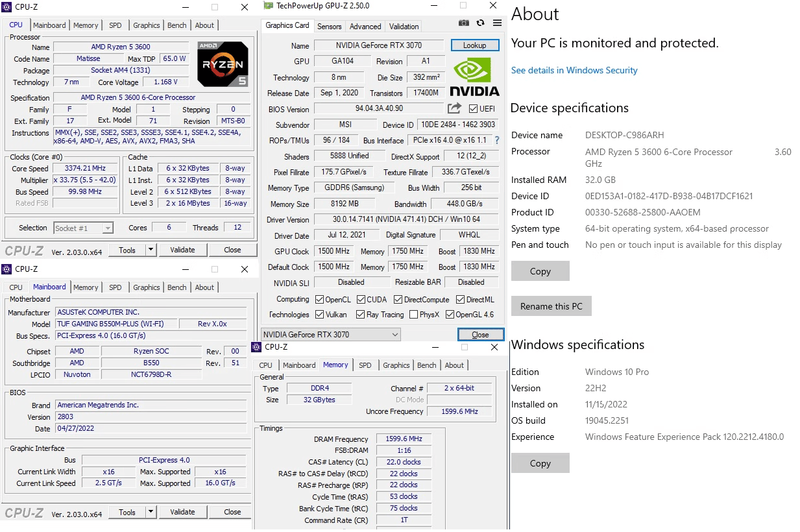Toggle the CUDA checkbox
The width and height of the screenshot is (800, 532).
(360, 300)
